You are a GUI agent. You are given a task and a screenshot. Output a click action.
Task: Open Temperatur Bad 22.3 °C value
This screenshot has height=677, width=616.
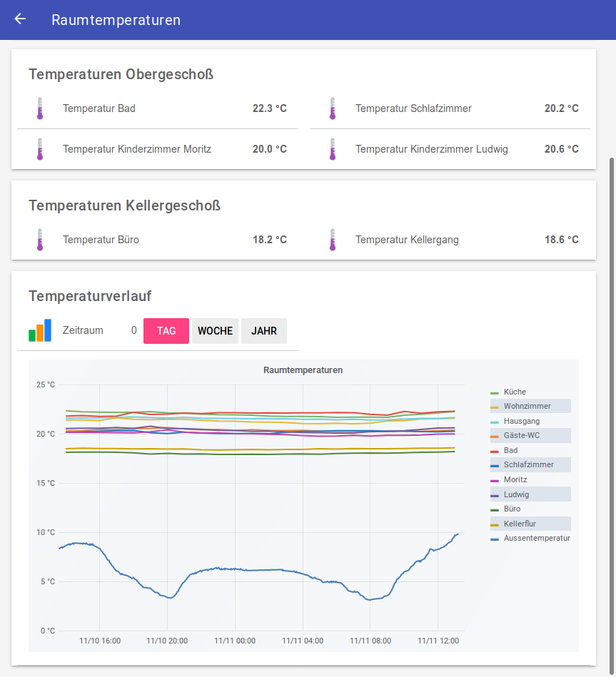(269, 108)
